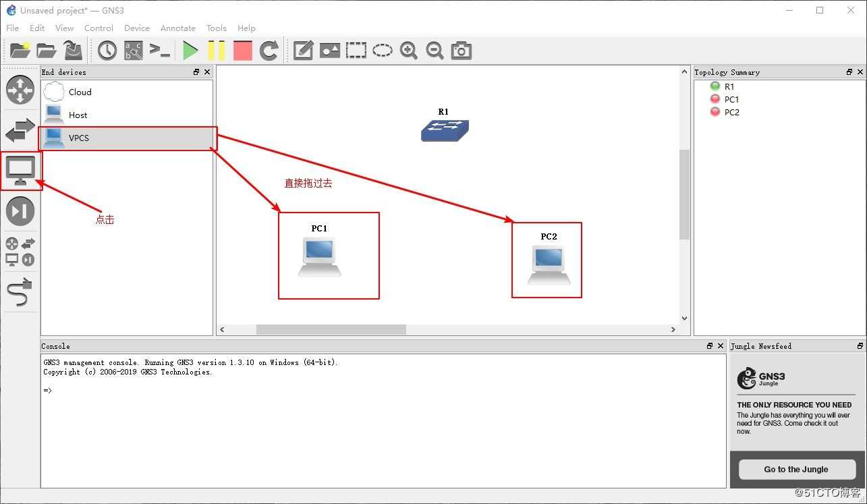This screenshot has width=867, height=504.
Task: Browse security devices sidebar icon
Action: pos(20,211)
